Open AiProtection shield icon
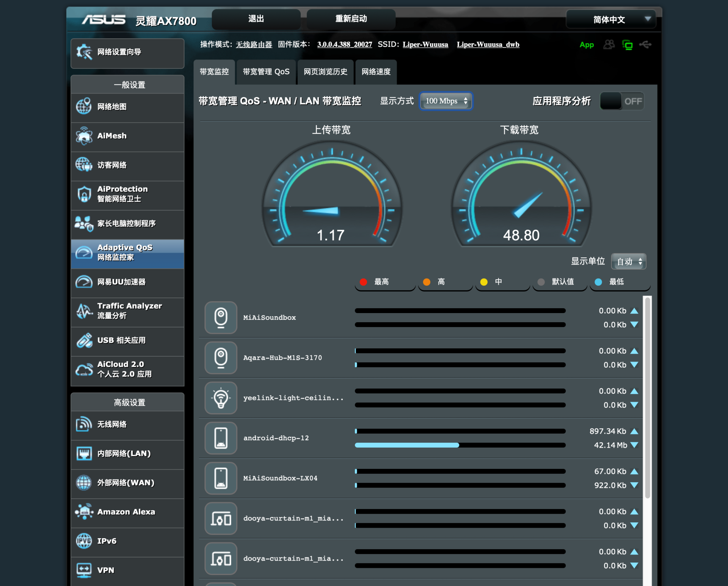728x586 pixels. point(84,194)
